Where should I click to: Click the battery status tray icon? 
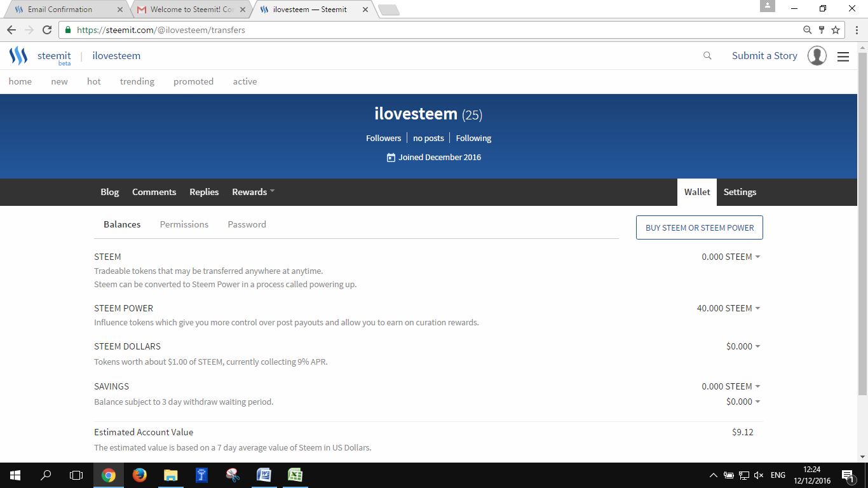pyautogui.click(x=728, y=475)
